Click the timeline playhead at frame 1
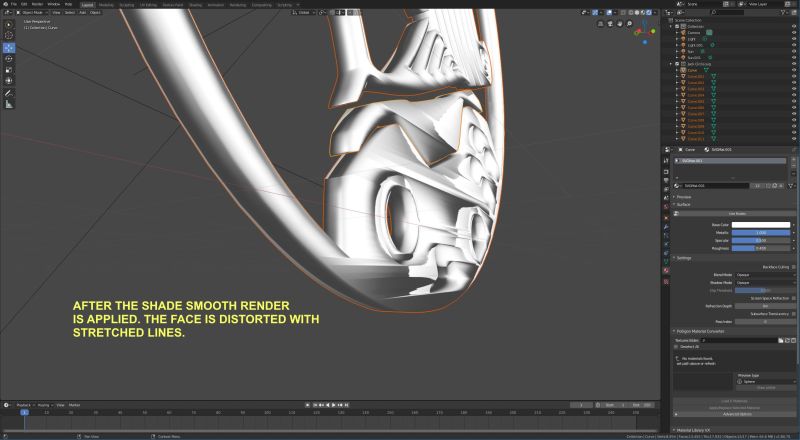 coord(24,412)
